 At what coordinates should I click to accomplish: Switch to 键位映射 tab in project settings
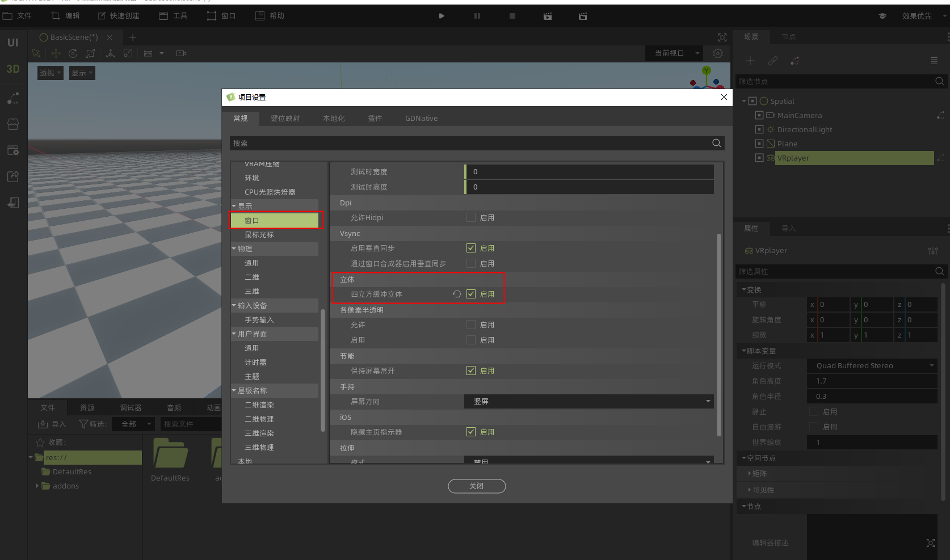285,119
